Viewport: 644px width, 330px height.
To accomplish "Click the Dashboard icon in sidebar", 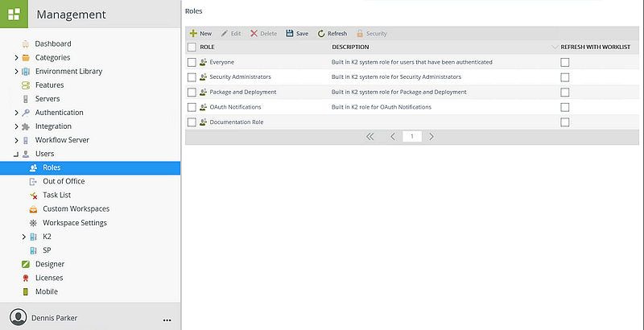I will point(26,43).
